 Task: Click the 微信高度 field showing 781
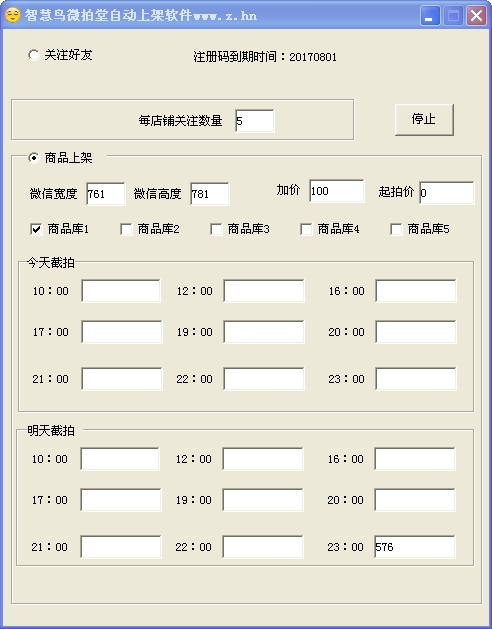210,194
